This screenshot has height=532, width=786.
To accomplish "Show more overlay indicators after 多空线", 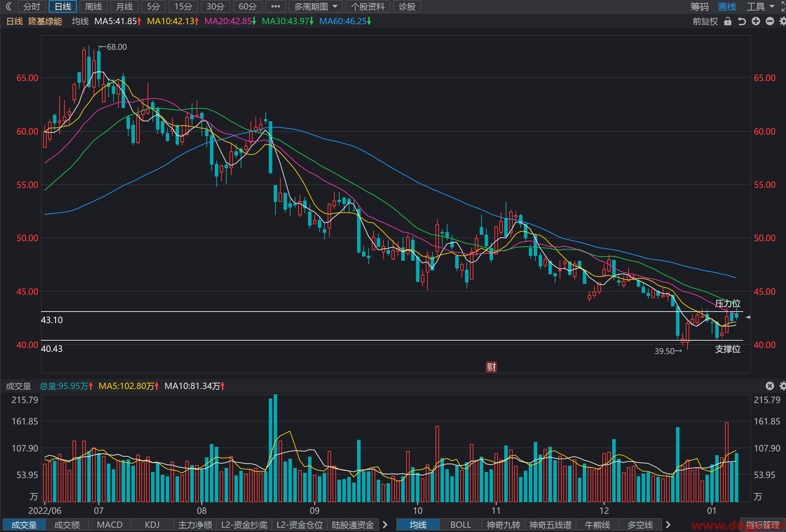I will click(668, 525).
